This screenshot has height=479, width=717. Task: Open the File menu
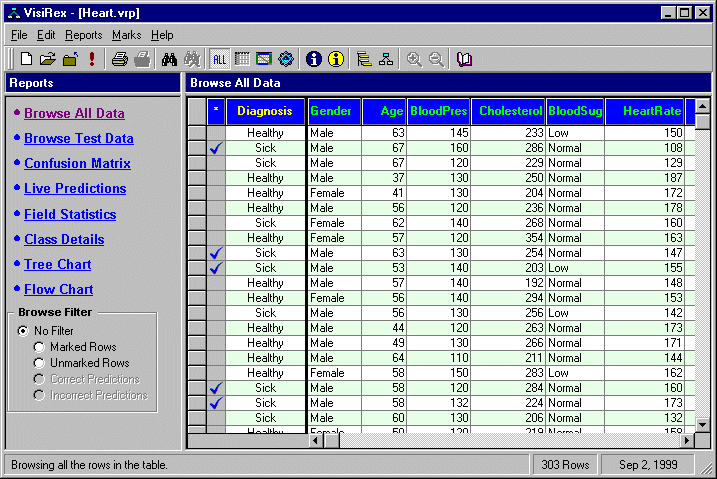pyautogui.click(x=19, y=35)
